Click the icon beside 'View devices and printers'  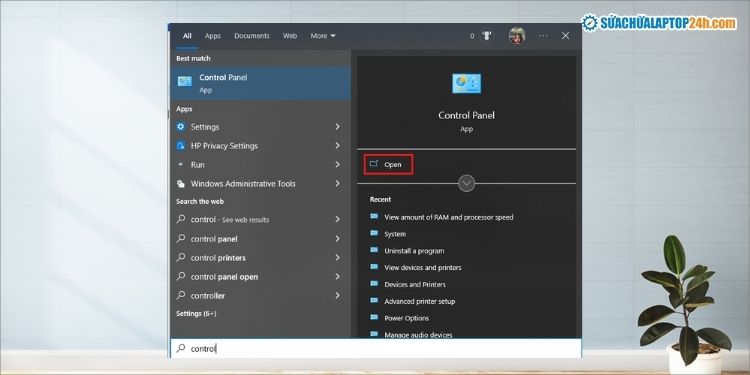pos(374,267)
